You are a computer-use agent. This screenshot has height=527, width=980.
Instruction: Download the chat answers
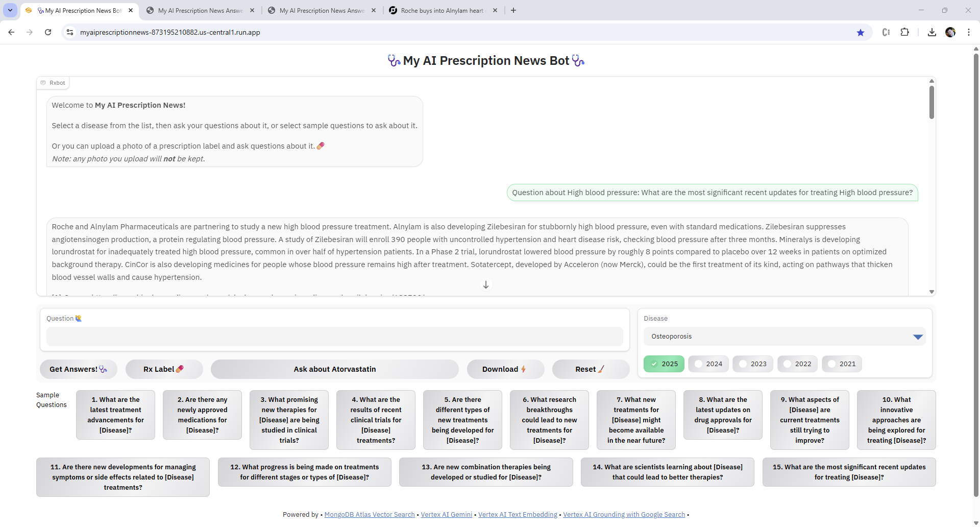click(x=505, y=369)
